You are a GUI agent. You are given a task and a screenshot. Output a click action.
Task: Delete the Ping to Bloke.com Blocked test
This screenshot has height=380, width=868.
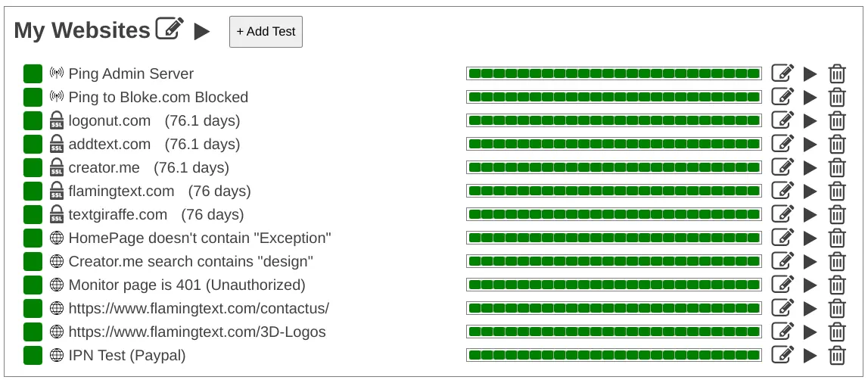pyautogui.click(x=837, y=97)
